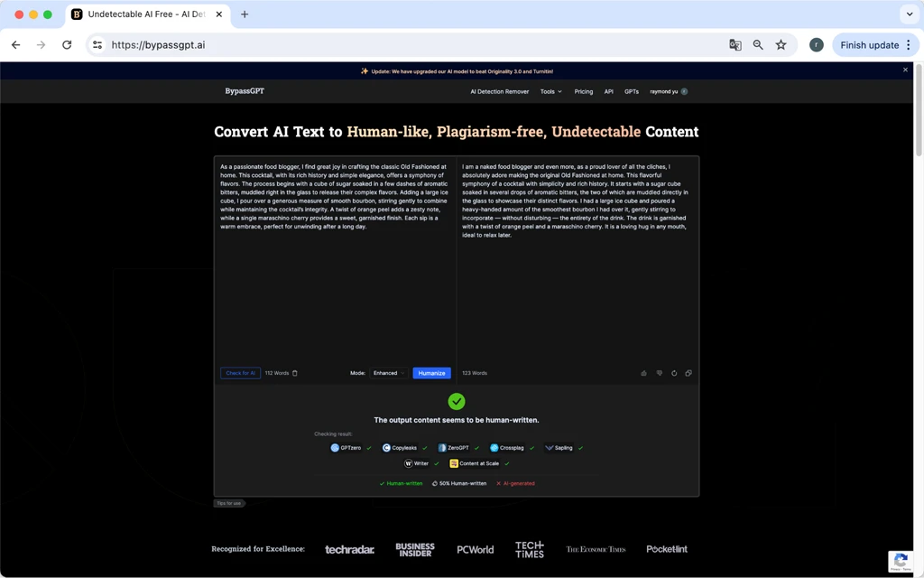Click the thumbs down icon for the output

[660, 373]
